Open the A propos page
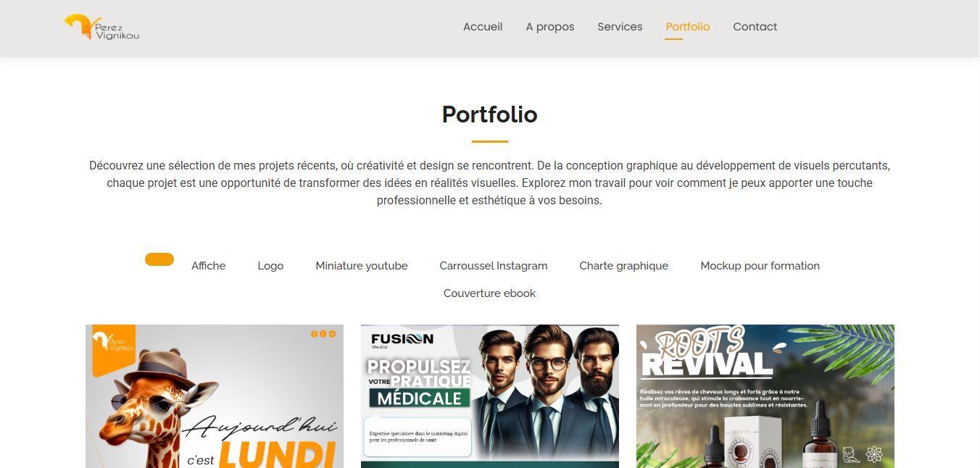 point(550,27)
